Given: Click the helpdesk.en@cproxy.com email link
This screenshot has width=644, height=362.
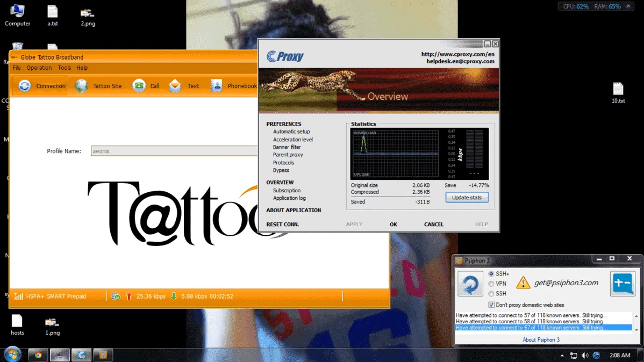Looking at the screenshot, I should pos(460,61).
